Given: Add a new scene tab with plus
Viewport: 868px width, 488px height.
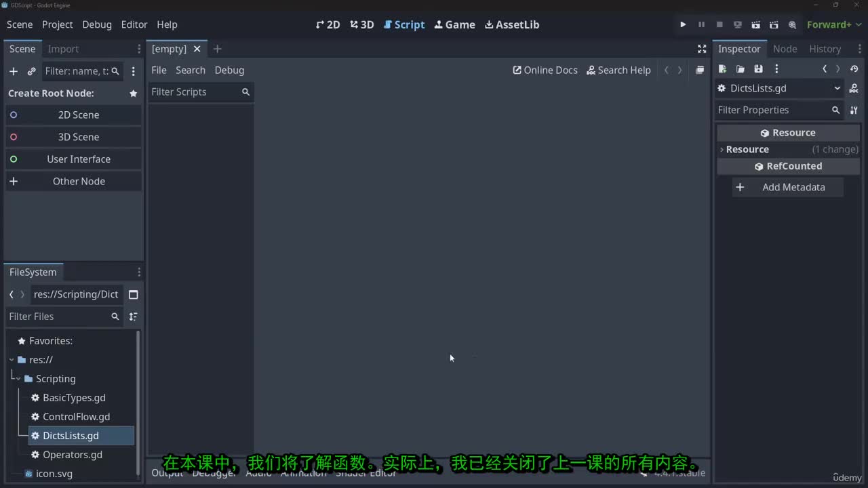Looking at the screenshot, I should tap(217, 49).
